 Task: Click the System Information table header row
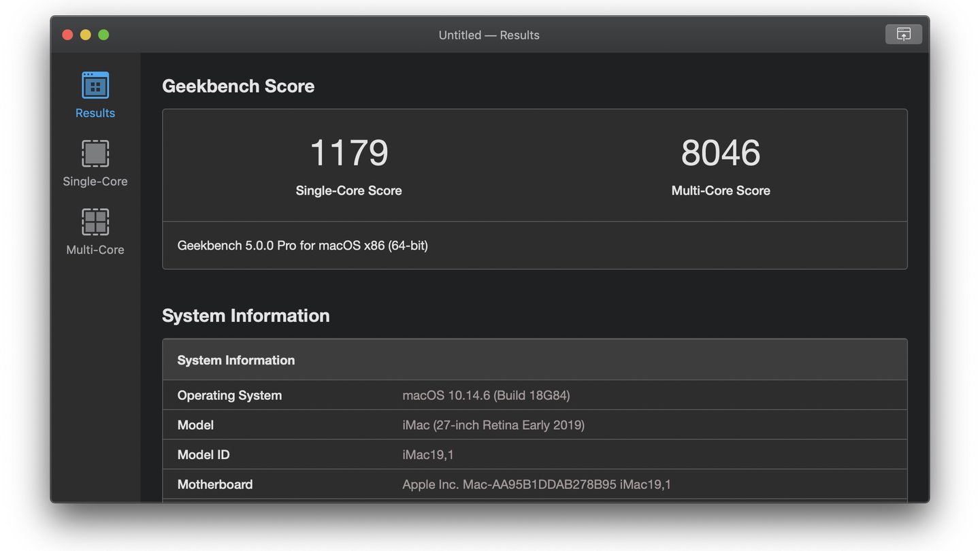click(535, 360)
